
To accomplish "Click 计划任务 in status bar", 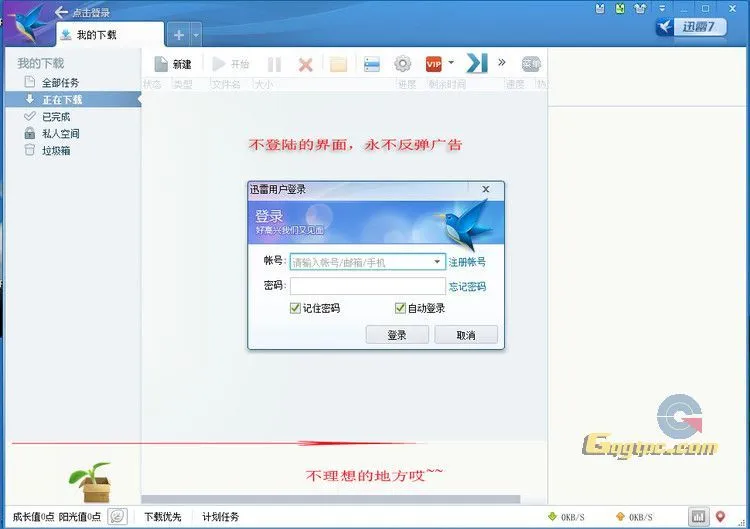I will pyautogui.click(x=220, y=517).
